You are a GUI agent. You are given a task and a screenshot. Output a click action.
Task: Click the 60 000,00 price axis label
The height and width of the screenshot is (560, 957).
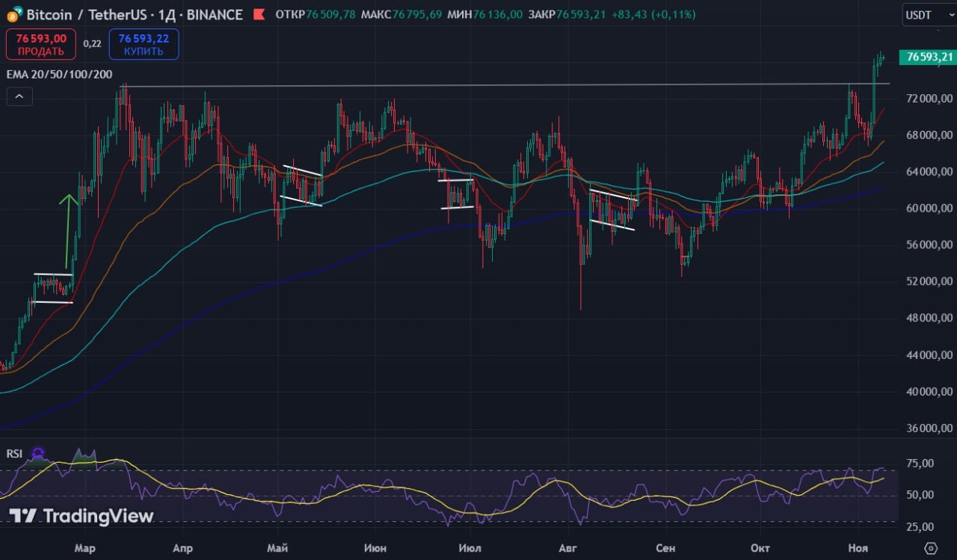(929, 209)
